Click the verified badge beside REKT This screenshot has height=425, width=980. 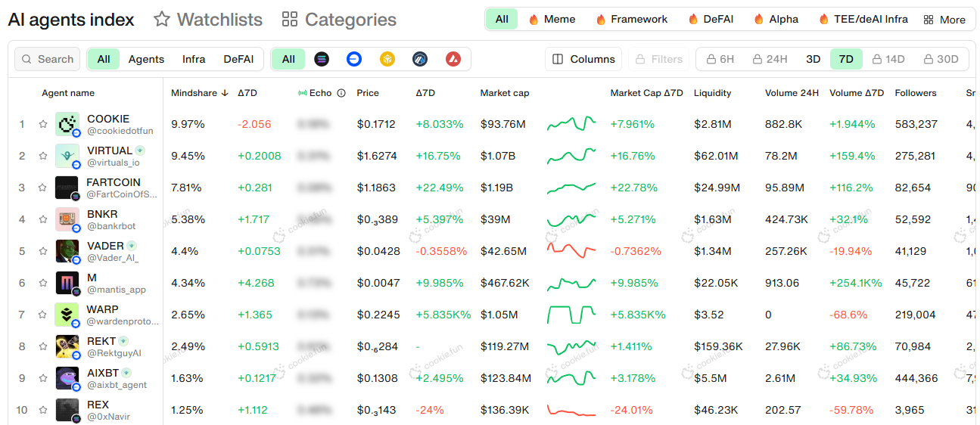pos(123,341)
